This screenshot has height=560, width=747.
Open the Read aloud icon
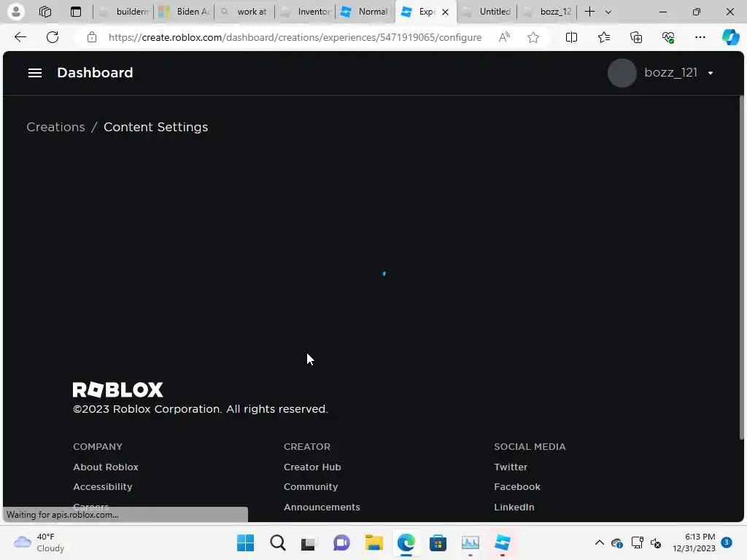504,37
